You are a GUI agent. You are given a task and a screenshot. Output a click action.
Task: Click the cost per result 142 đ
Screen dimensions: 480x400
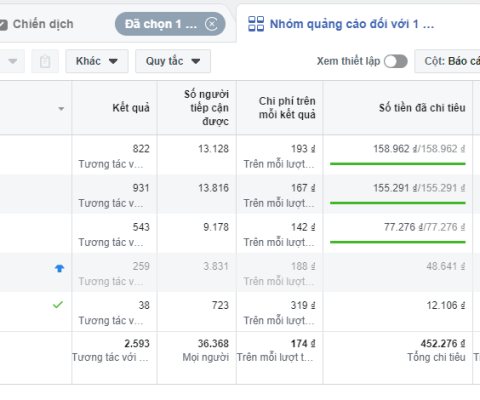tap(303, 227)
